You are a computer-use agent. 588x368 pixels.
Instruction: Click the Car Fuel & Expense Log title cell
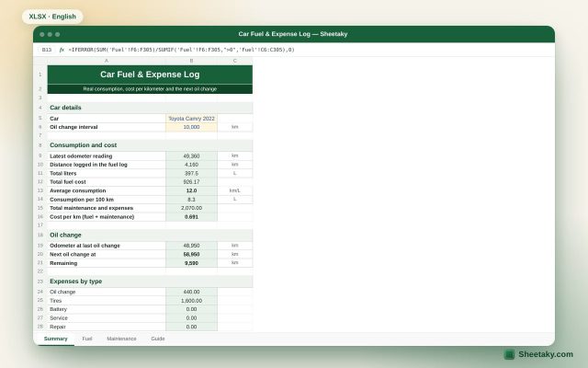click(150, 75)
